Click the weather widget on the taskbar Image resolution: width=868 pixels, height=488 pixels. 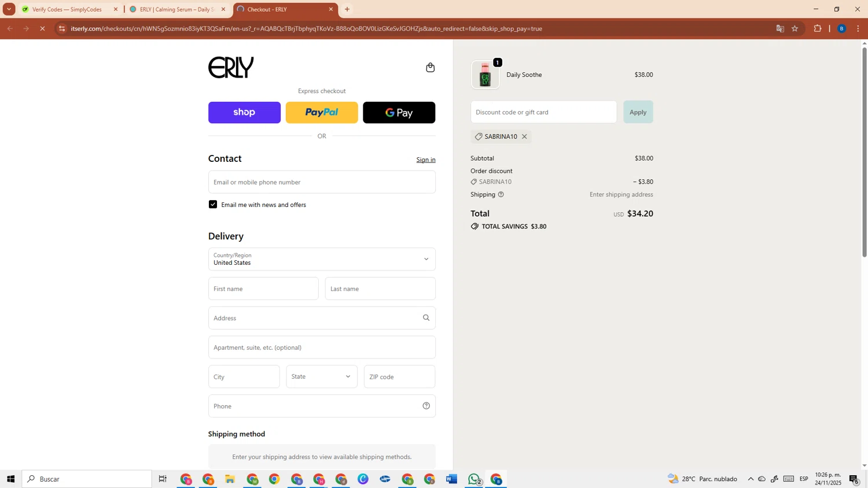point(702,479)
